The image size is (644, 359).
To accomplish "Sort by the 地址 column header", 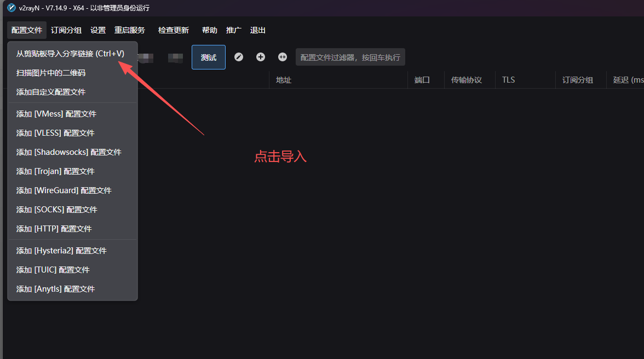I will click(284, 80).
